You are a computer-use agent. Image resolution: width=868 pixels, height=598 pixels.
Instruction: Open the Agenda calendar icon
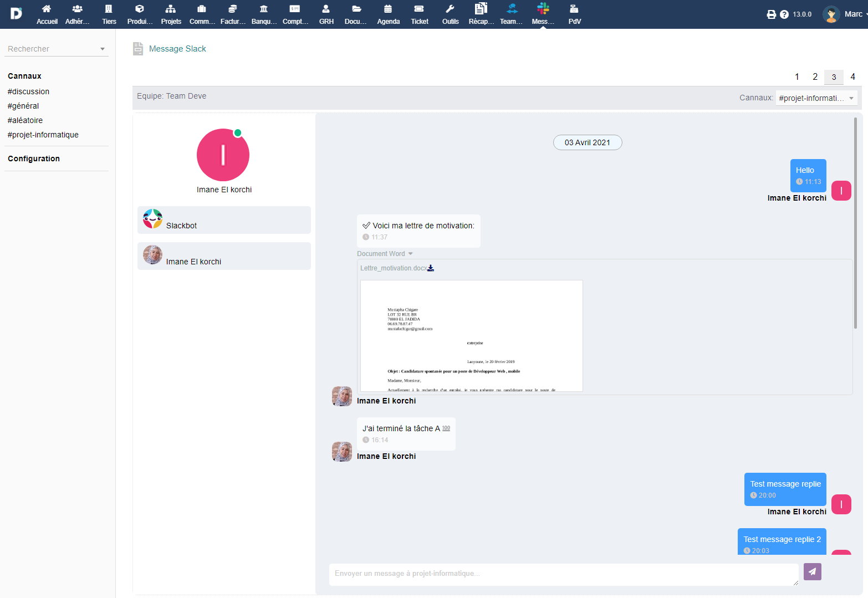coord(388,9)
